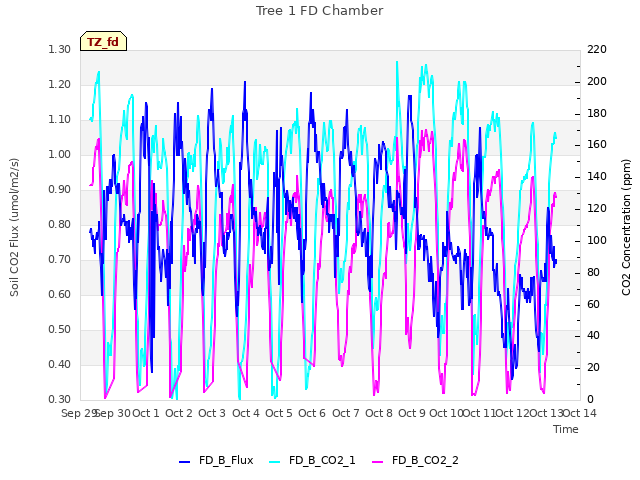Click the 1.00 left axis value
Viewport: 640px width, 480px height.
click(60, 155)
